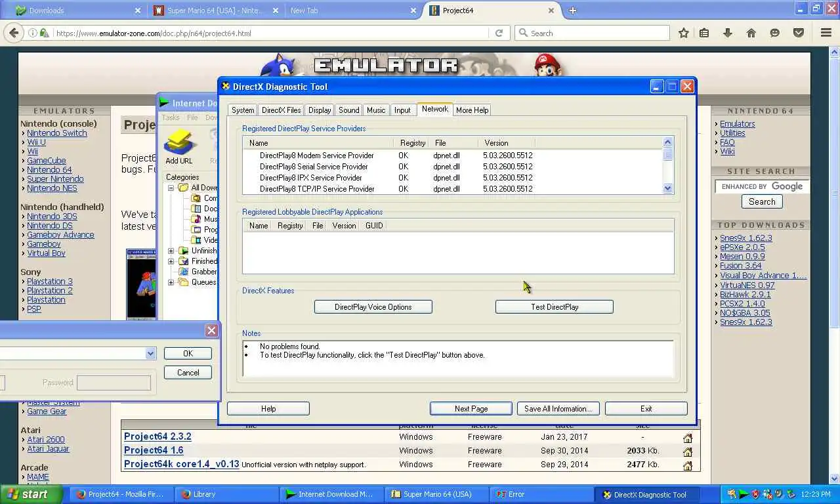Close the New Tab browser tab
840x504 pixels.
[x=413, y=10]
